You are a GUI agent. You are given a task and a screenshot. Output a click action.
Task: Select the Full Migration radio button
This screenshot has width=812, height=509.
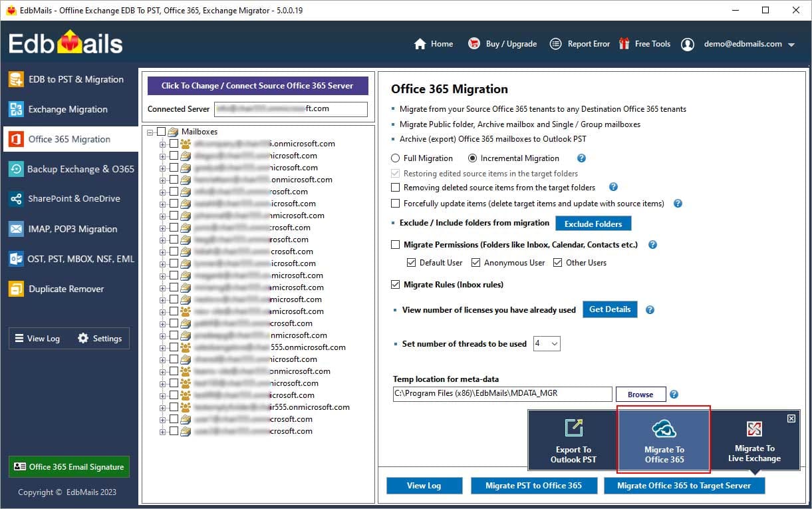396,158
